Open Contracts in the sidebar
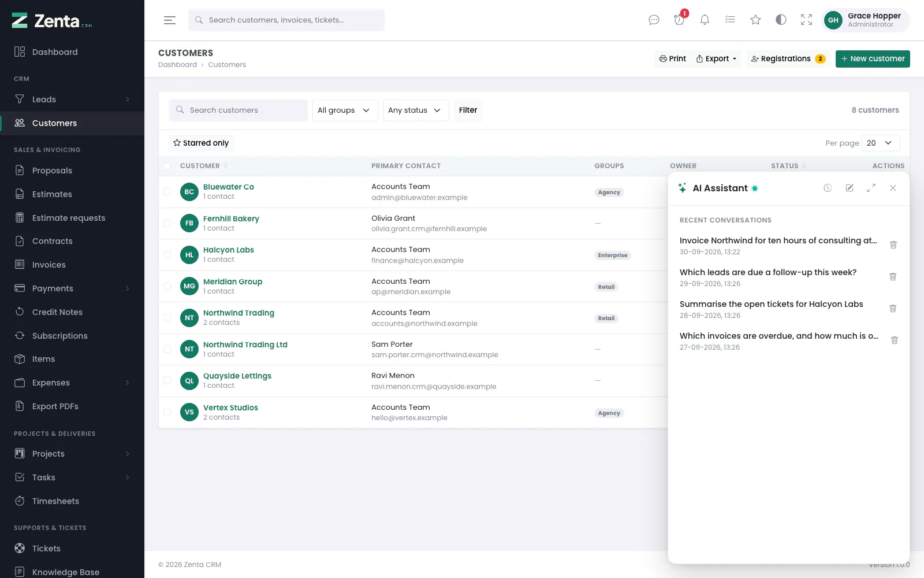Viewport: 924px width, 578px height. point(72,241)
